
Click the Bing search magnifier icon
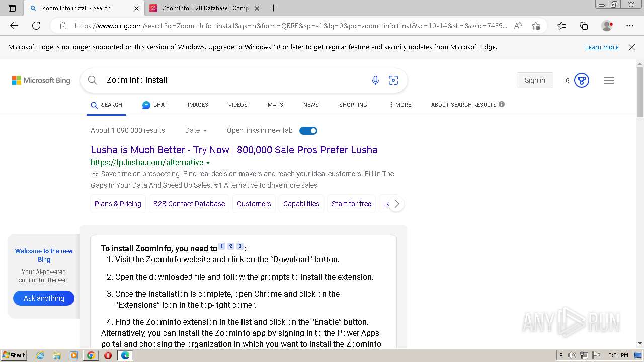(x=93, y=80)
